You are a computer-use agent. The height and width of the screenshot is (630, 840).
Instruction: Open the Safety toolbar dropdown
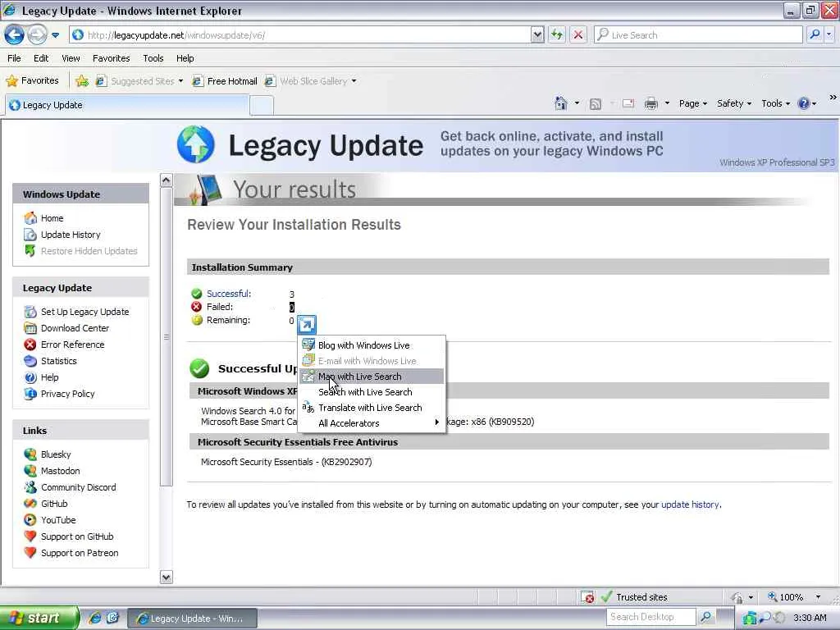click(x=734, y=103)
